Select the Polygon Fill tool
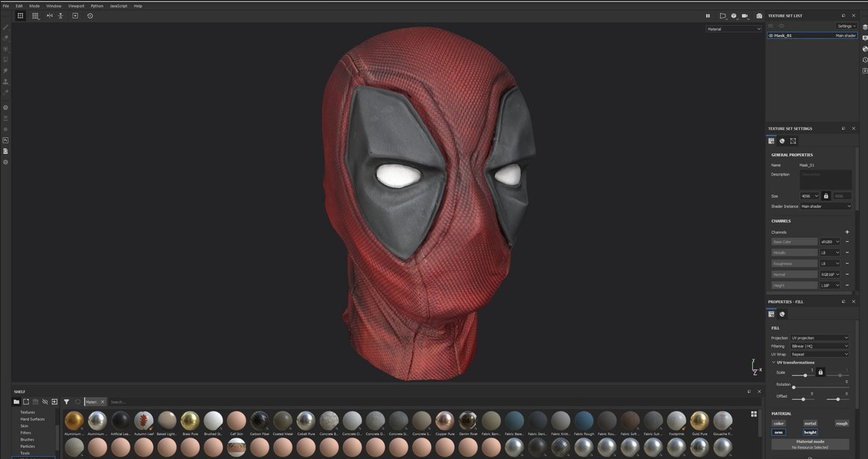868x459 pixels. pyautogui.click(x=6, y=59)
